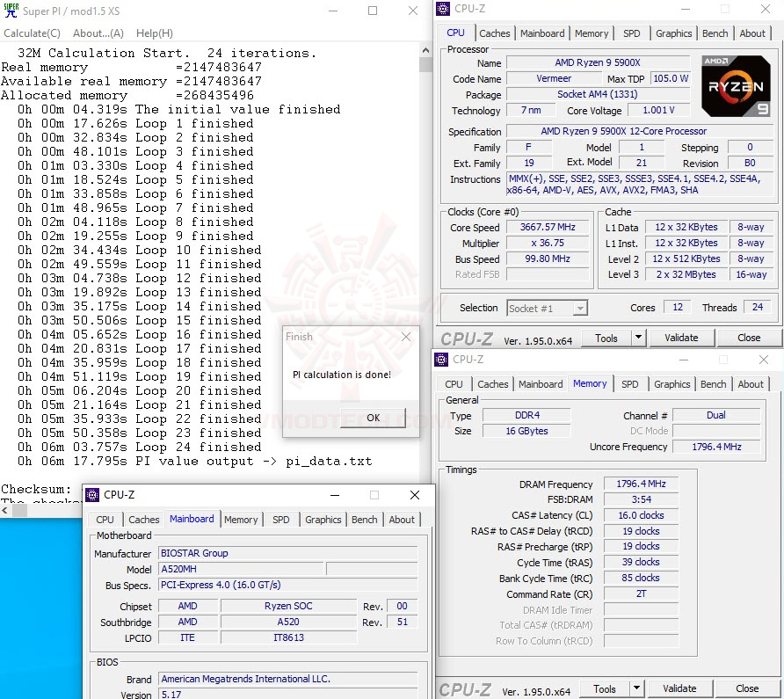
Task: Open Bench tab in Mainboard CPU-Z window
Action: (x=364, y=520)
